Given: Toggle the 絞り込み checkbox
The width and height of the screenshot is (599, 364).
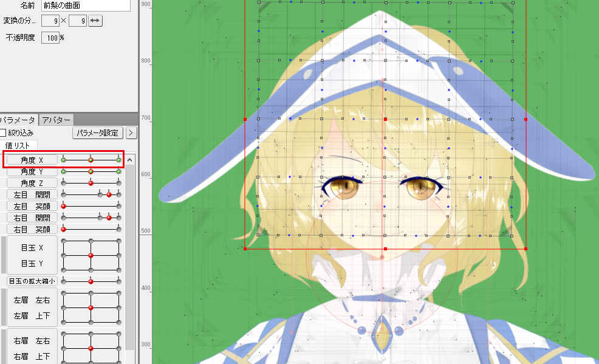Looking at the screenshot, I should 2,133.
